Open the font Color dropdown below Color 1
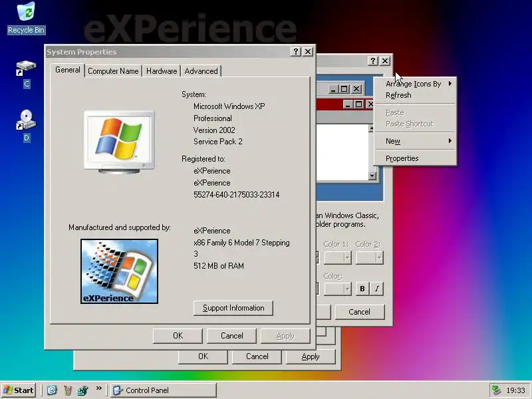This screenshot has width=532, height=399. pyautogui.click(x=338, y=289)
